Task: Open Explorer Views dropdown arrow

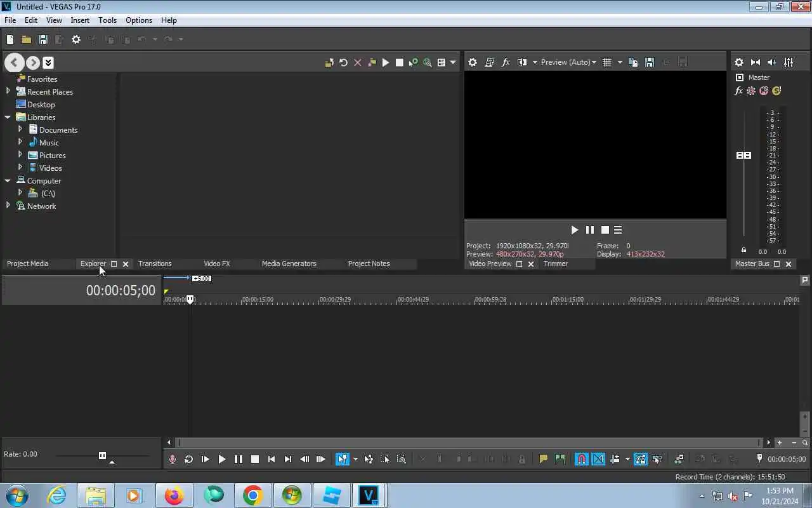Action: pyautogui.click(x=452, y=62)
